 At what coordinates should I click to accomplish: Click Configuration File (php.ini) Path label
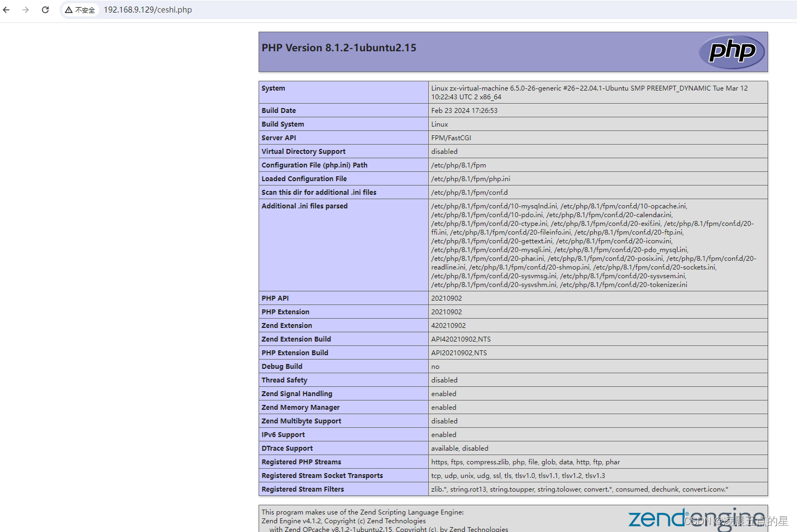pos(314,165)
